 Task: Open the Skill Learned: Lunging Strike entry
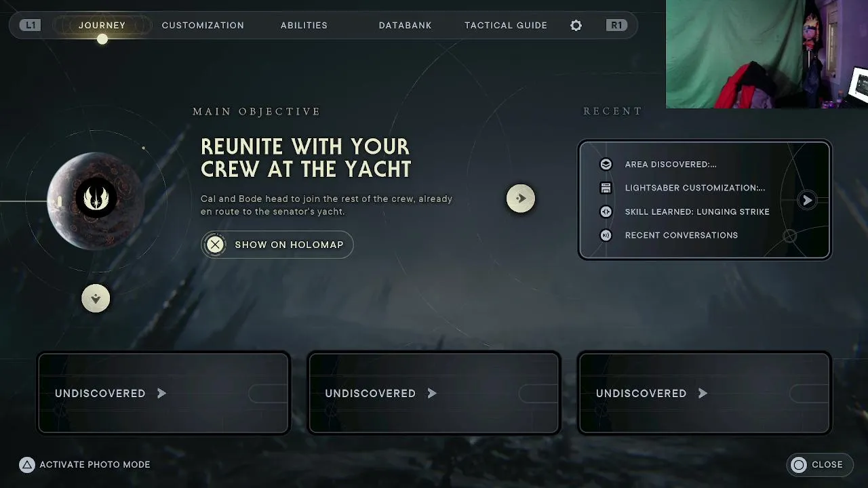[697, 211]
